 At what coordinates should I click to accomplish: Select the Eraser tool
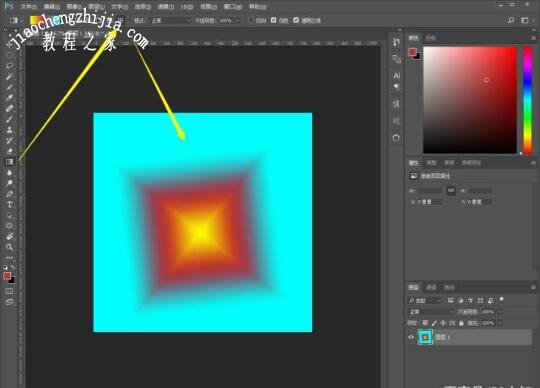9,151
